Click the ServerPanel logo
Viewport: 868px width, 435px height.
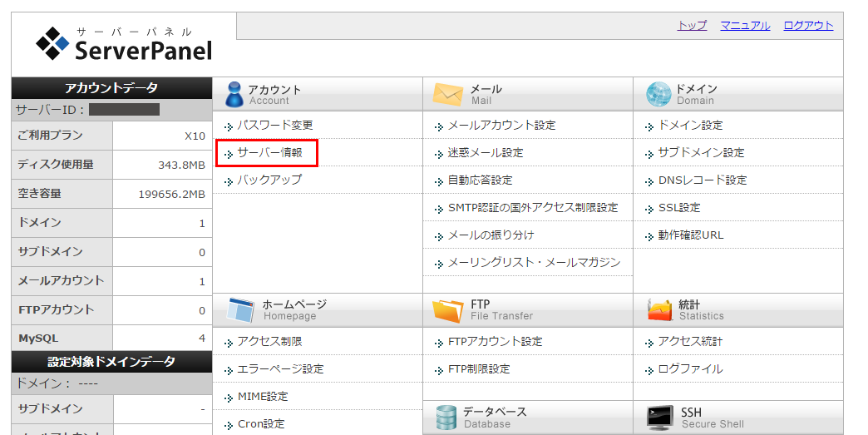[x=125, y=44]
